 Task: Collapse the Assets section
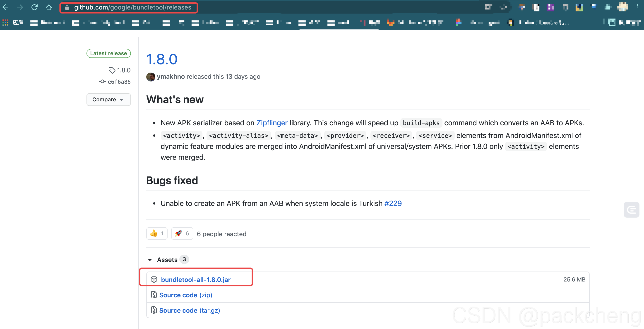click(x=150, y=260)
